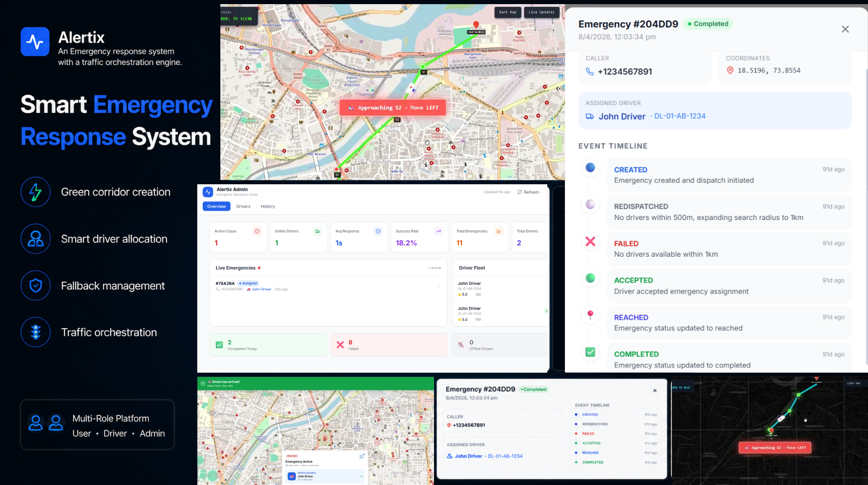Click the phone icon beside caller +1234567891
868x485 pixels.
click(x=590, y=72)
